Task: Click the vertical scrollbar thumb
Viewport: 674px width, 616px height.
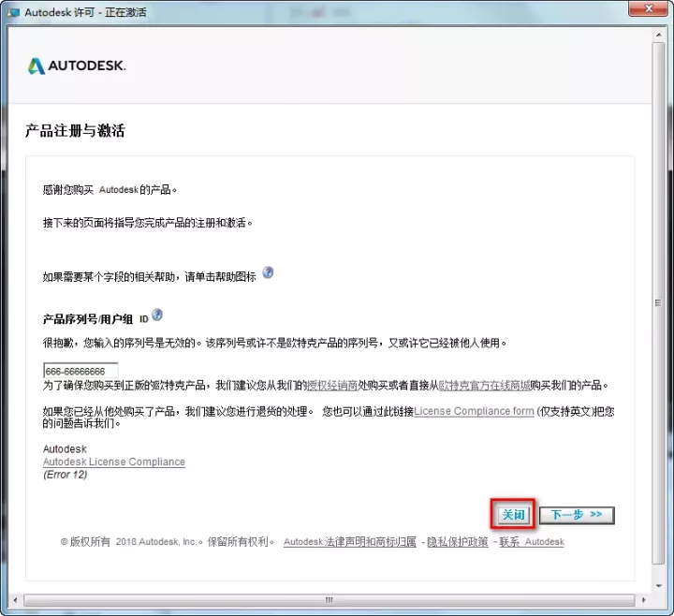Action: coord(658,301)
